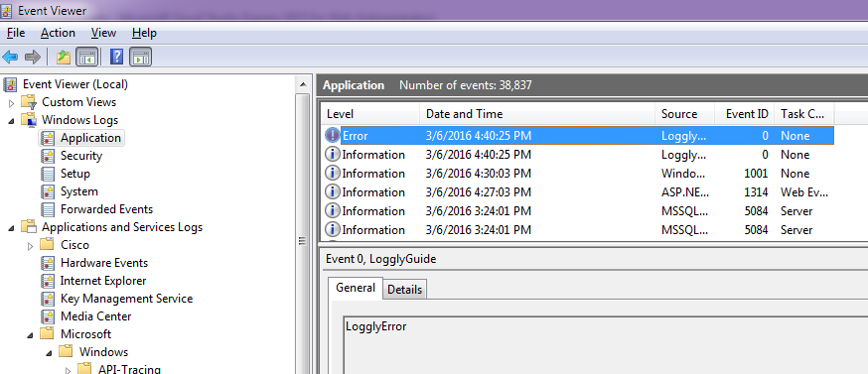Select the Security log icon in tree
This screenshot has width=868, height=374.
(x=49, y=156)
